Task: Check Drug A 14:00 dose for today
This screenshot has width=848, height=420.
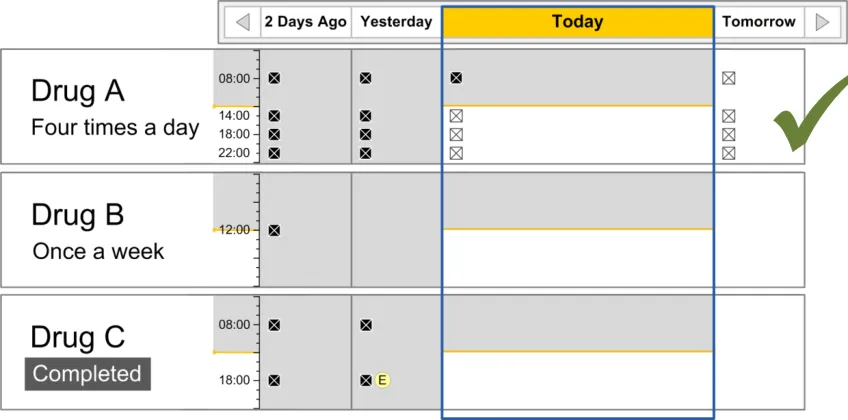Action: pos(456,116)
